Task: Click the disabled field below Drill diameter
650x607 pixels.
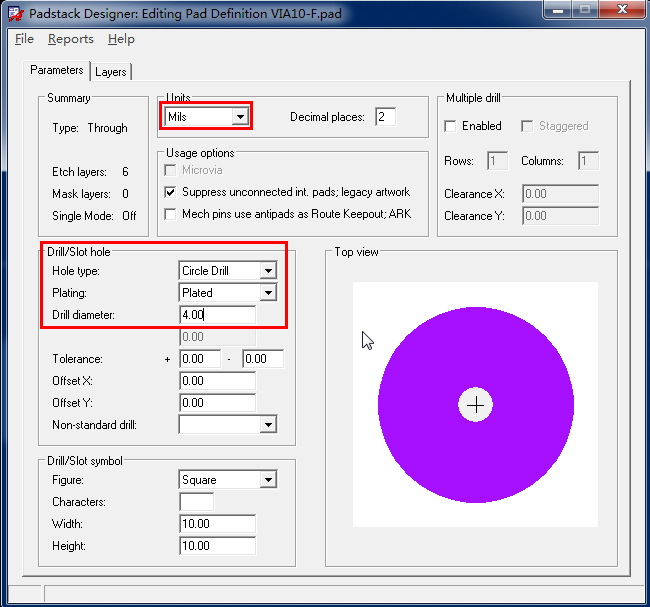Action: point(218,337)
